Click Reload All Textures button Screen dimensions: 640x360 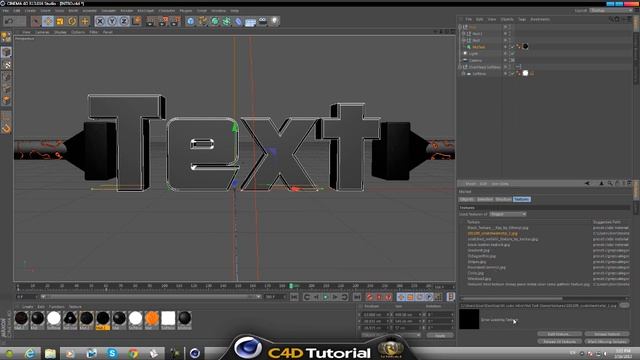click(x=559, y=342)
